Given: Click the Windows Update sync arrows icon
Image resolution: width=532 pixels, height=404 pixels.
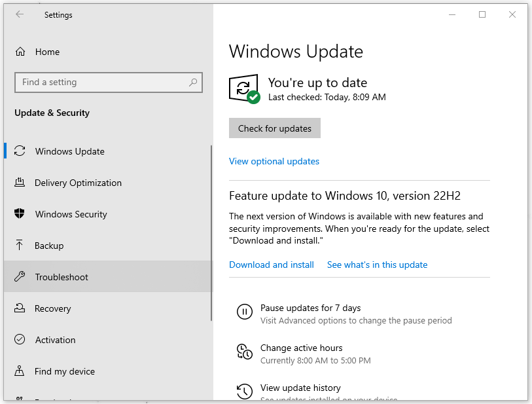Looking at the screenshot, I should 20,151.
